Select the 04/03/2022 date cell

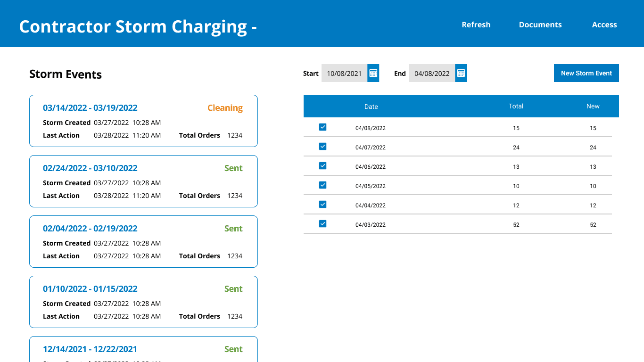click(371, 225)
